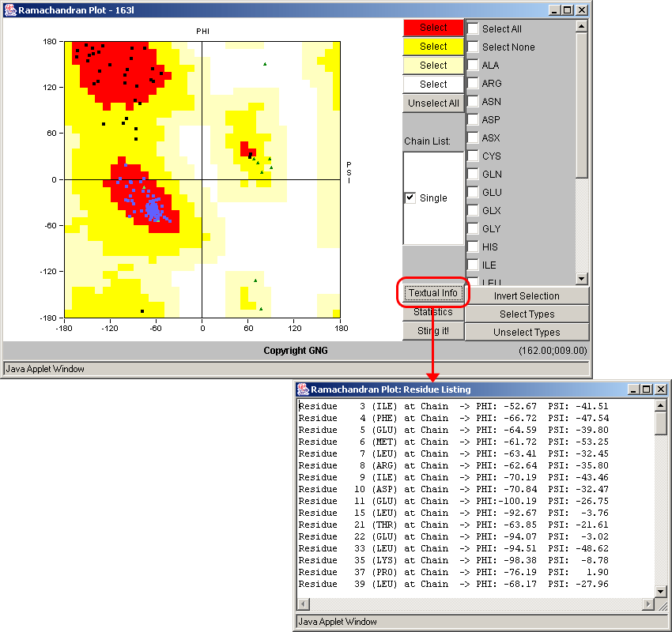Click the Residue 15 (LEU) line

tap(454, 513)
